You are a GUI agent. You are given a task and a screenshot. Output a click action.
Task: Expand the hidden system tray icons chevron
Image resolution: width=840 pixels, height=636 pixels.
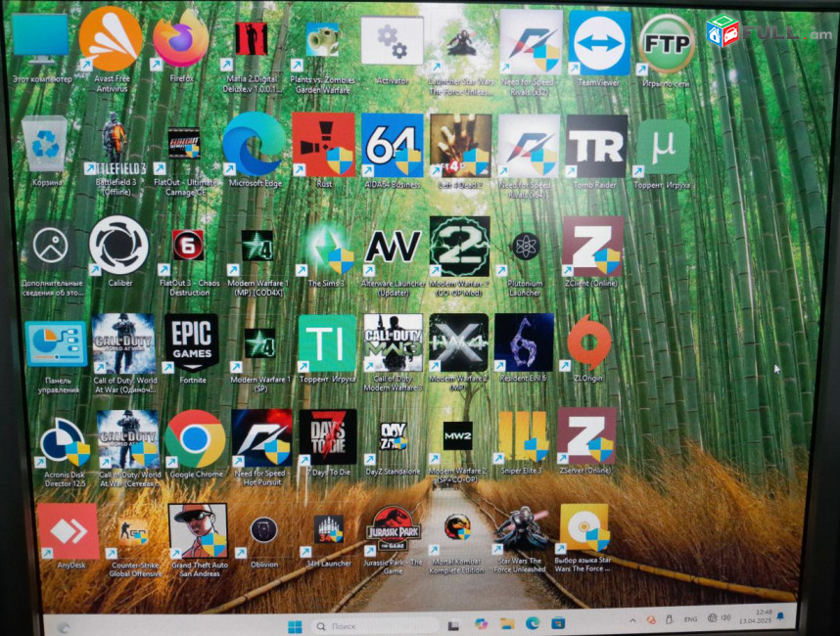coord(632,621)
